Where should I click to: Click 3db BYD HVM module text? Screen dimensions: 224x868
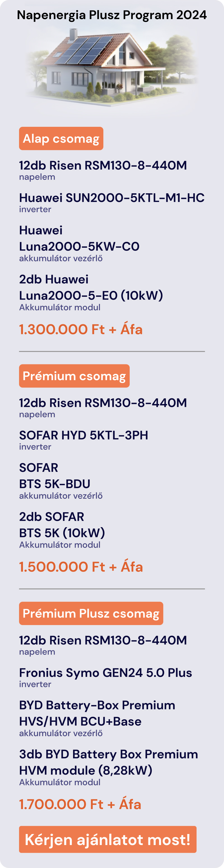(x=109, y=762)
